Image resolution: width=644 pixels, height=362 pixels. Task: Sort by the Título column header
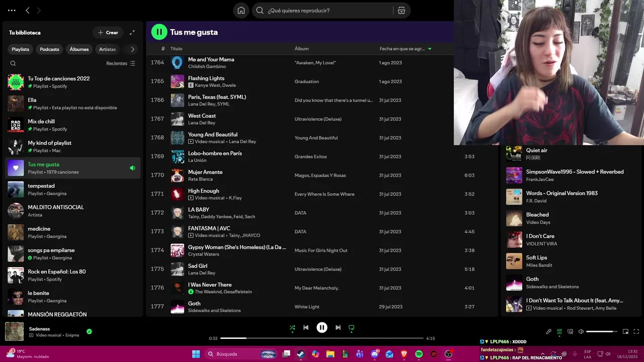pos(176,49)
